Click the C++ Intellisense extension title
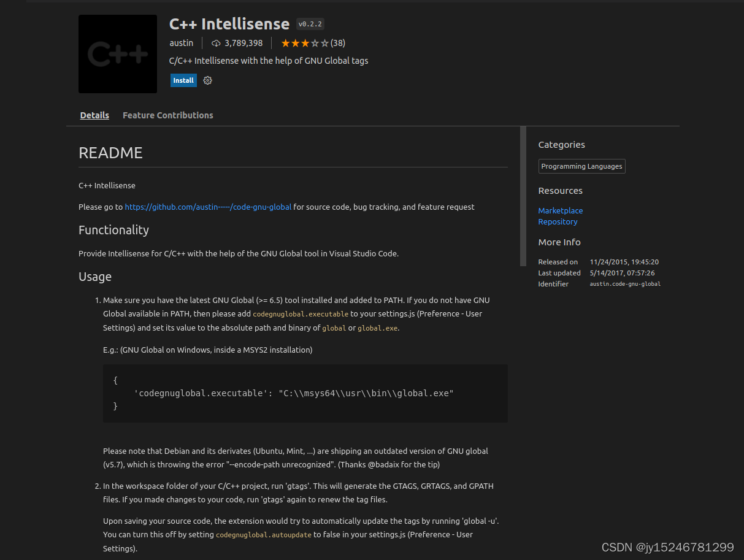Screen dimensions: 744x560 pos(229,24)
